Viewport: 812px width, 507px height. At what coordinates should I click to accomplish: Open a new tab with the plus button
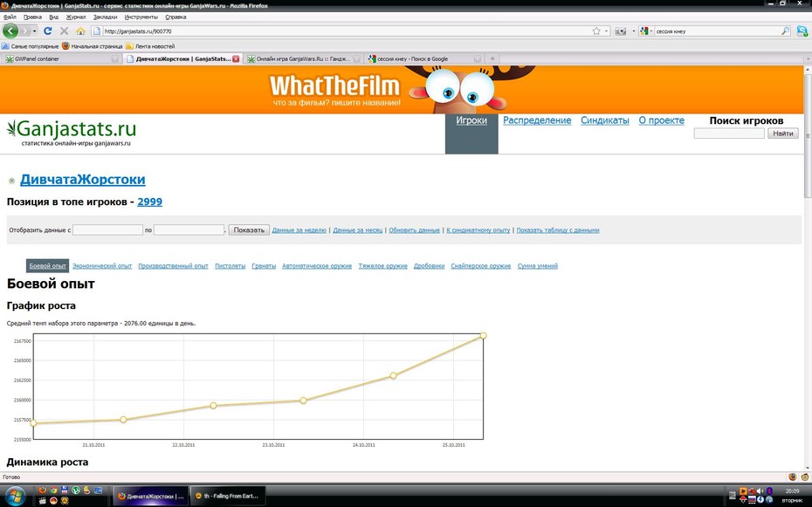(x=492, y=59)
